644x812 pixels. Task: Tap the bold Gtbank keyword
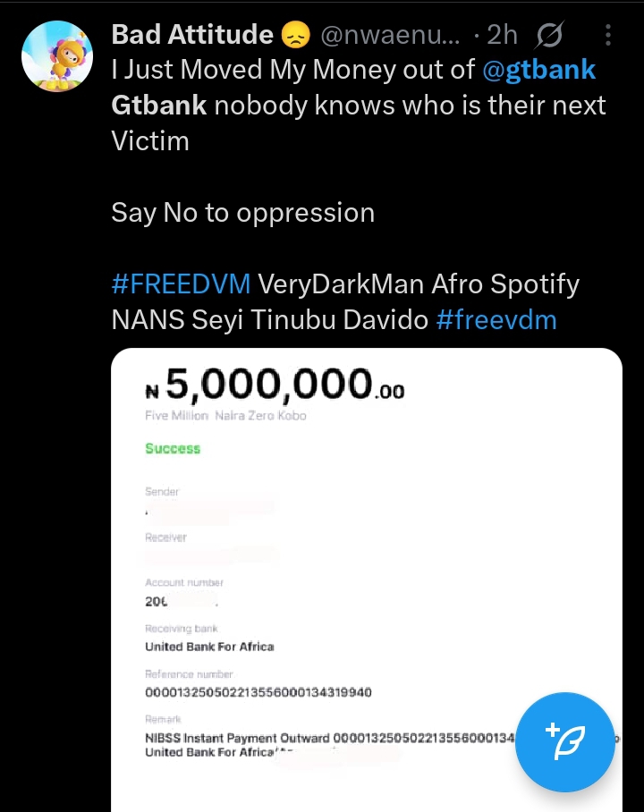[159, 106]
